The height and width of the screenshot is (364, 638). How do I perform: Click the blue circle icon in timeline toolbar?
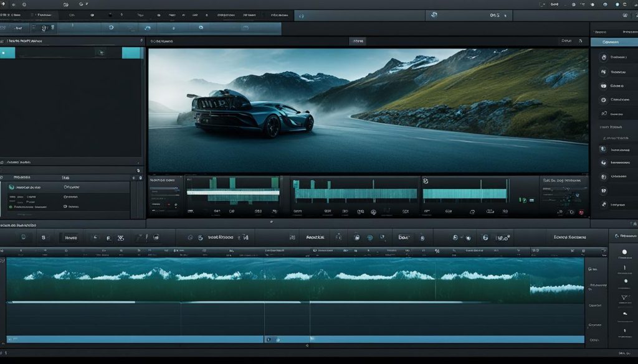pyautogui.click(x=370, y=238)
